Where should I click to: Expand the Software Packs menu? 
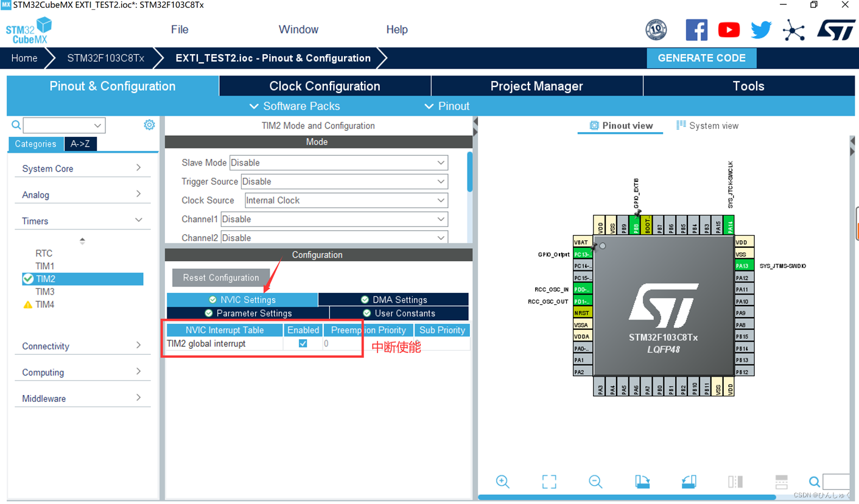[x=295, y=106]
